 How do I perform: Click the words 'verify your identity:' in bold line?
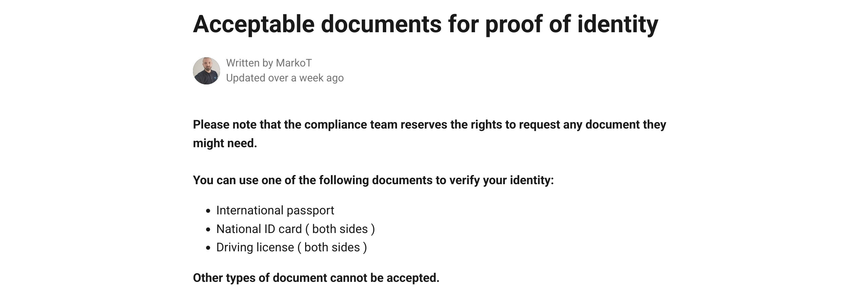pyautogui.click(x=501, y=180)
